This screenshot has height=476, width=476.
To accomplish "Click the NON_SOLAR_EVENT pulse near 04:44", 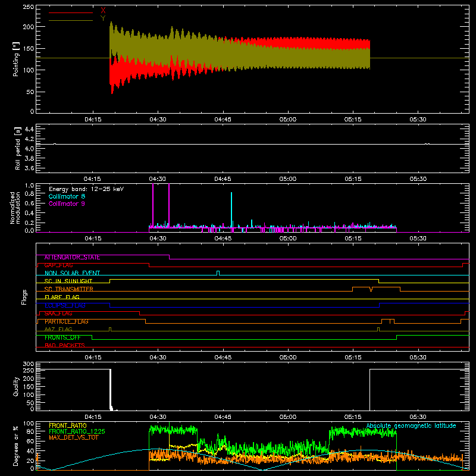I will (x=218, y=273).
